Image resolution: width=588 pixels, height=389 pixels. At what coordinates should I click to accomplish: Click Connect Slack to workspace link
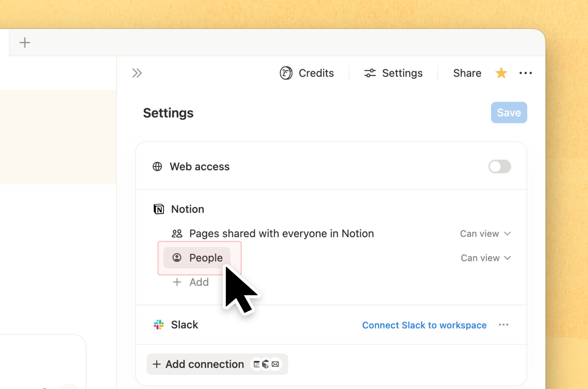(x=424, y=325)
